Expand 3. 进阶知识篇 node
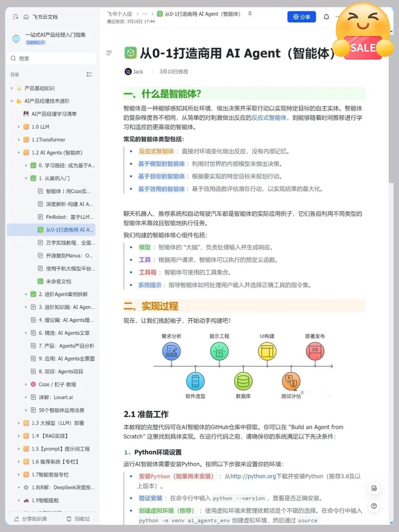 tap(26, 307)
